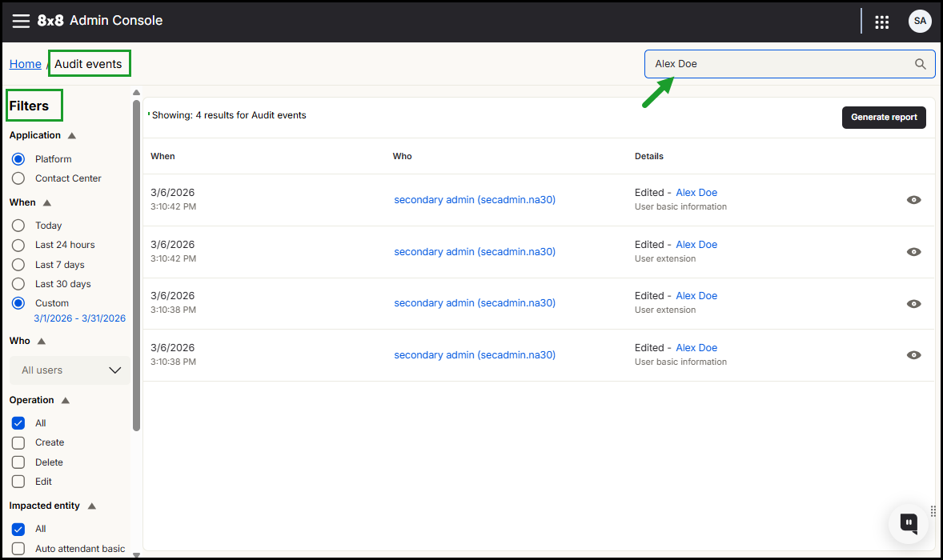943x560 pixels.
Task: View details of 3:10:42 PM user extension event
Action: (x=913, y=252)
